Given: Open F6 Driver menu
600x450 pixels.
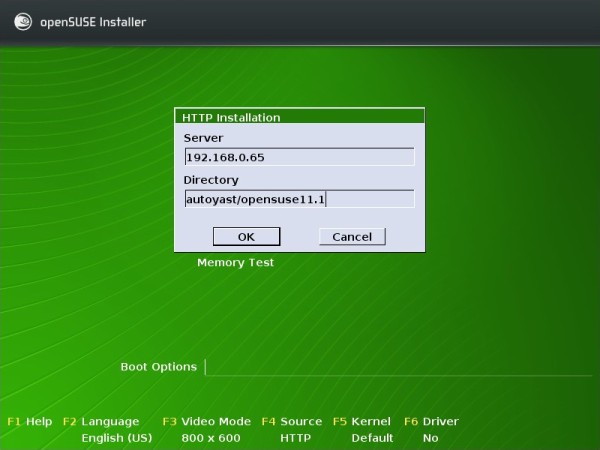Looking at the screenshot, I should [431, 422].
